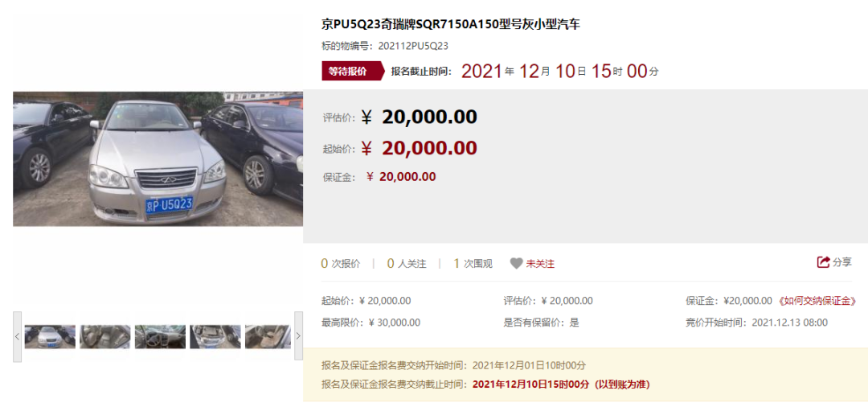The width and height of the screenshot is (868, 403).
Task: Click the heart follow icon
Action: coord(516,263)
